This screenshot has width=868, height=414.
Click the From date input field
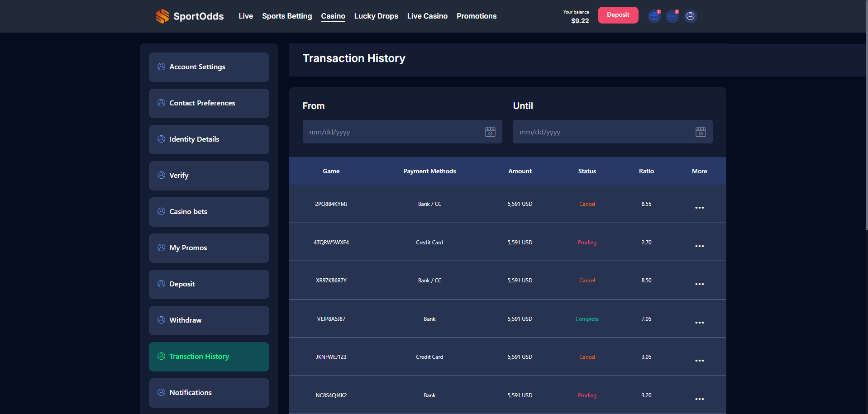point(402,132)
